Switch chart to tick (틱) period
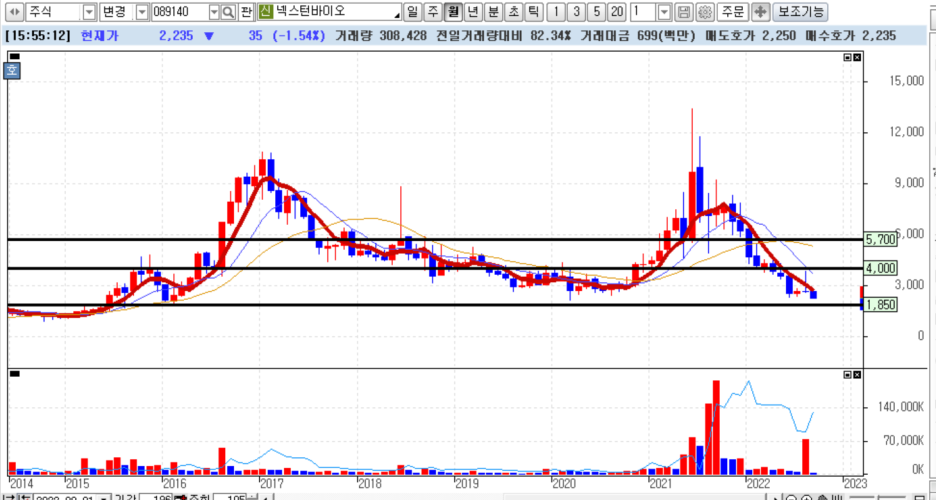The width and height of the screenshot is (936, 500). pos(534,11)
